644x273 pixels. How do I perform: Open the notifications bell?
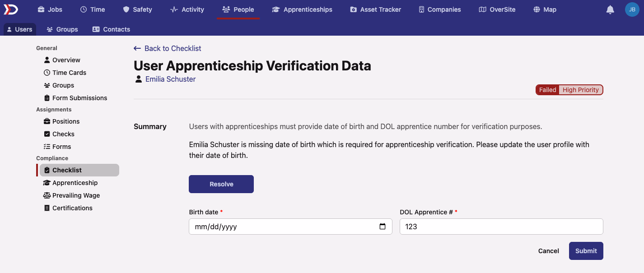click(x=610, y=9)
